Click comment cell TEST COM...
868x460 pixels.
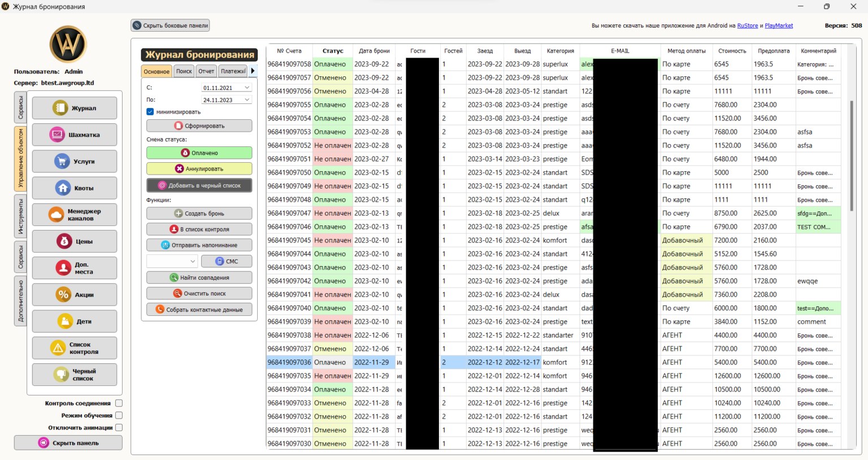click(818, 227)
